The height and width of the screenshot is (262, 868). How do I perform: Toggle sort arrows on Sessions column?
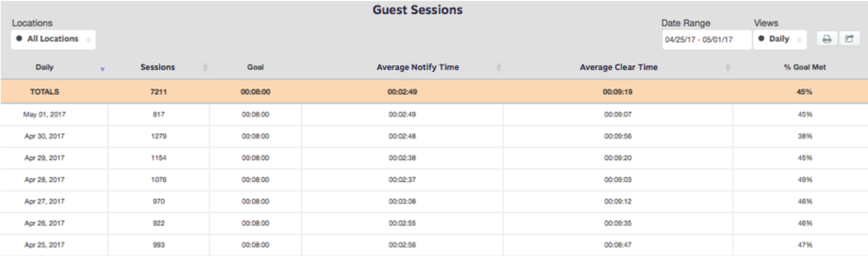coord(205,68)
